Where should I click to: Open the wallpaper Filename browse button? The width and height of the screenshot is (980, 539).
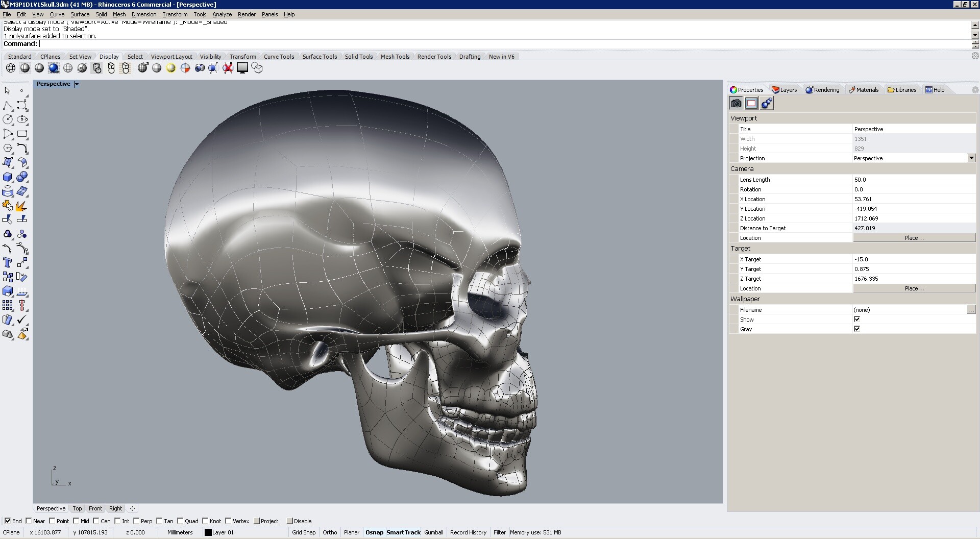click(971, 310)
